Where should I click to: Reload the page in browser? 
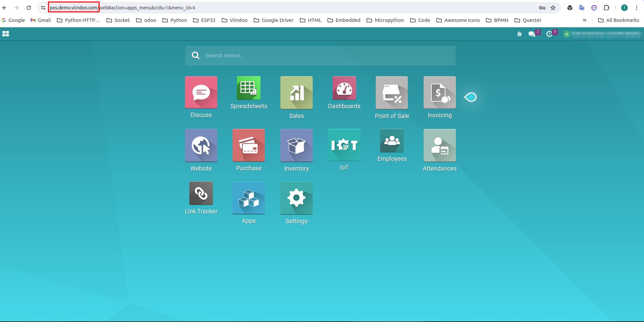(x=29, y=8)
